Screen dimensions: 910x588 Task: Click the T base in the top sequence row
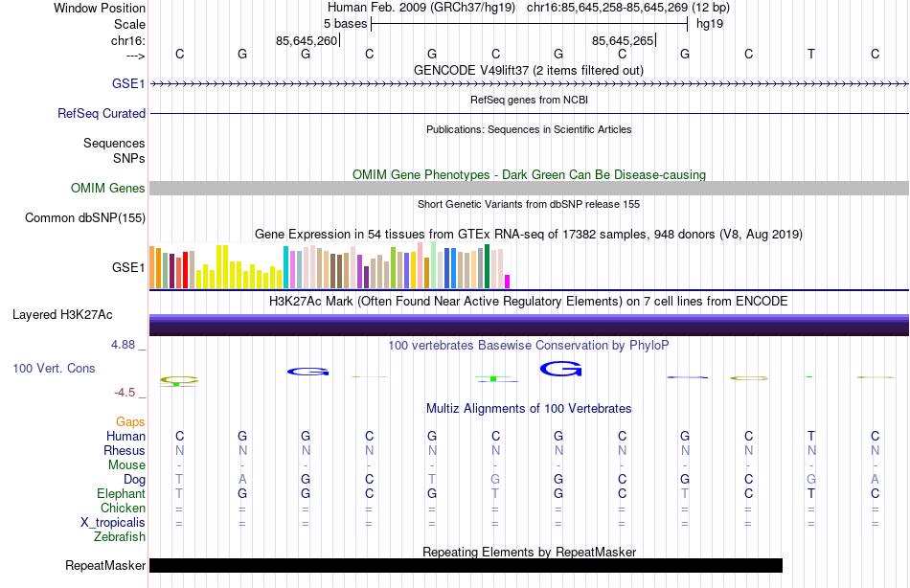[x=811, y=54]
